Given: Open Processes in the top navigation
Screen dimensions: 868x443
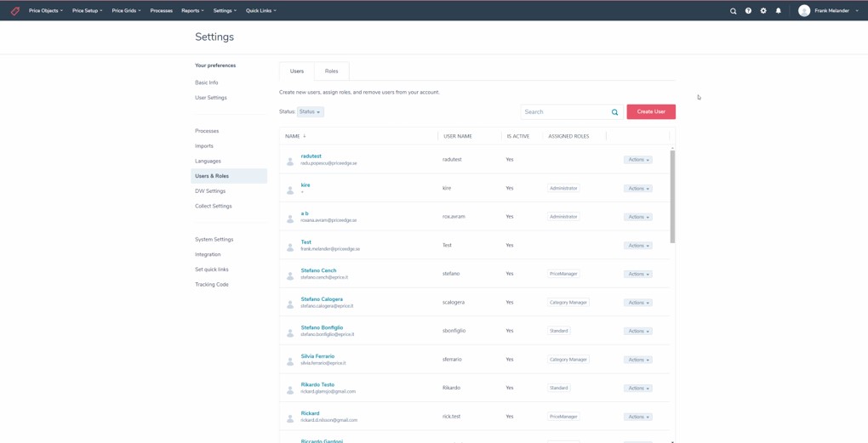Looking at the screenshot, I should coord(161,10).
